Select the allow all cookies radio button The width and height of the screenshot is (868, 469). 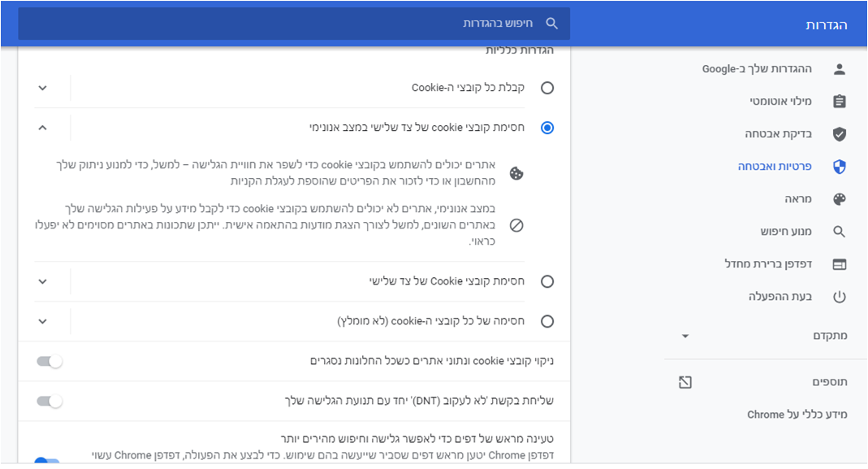[547, 88]
